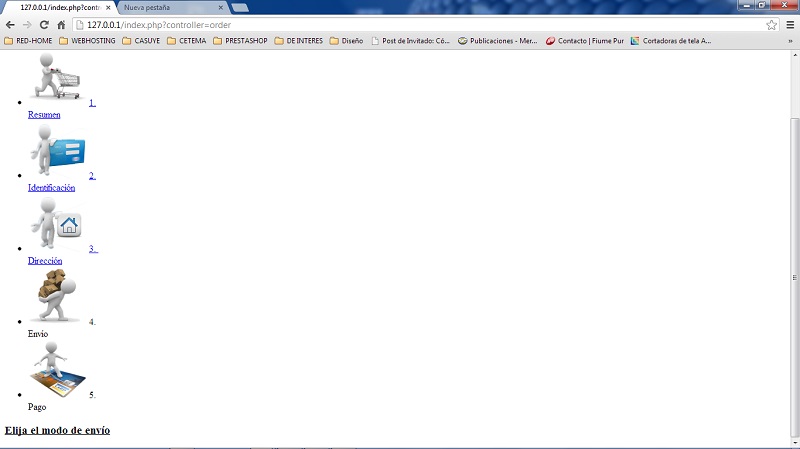Go back with the browser back arrow
This screenshot has width=800, height=449.
[10, 25]
